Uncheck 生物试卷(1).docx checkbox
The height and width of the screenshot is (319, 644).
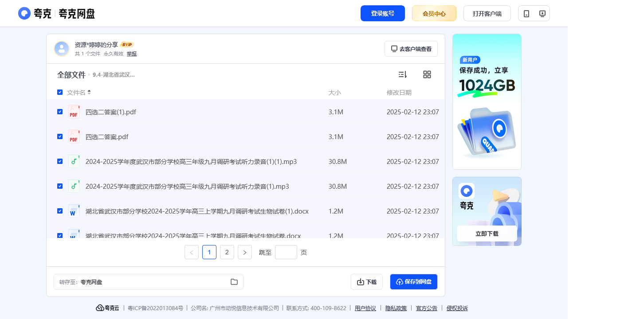(x=60, y=211)
